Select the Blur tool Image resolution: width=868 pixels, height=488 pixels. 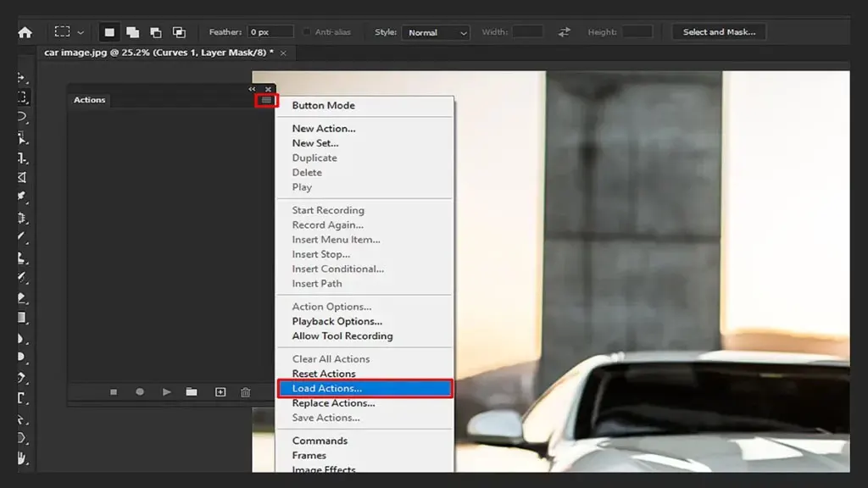(x=22, y=338)
